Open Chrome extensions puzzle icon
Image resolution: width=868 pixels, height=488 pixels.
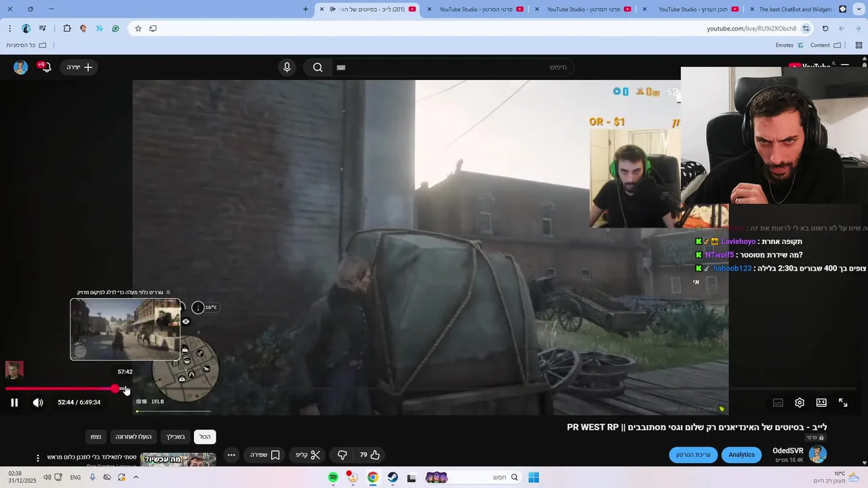point(66,28)
